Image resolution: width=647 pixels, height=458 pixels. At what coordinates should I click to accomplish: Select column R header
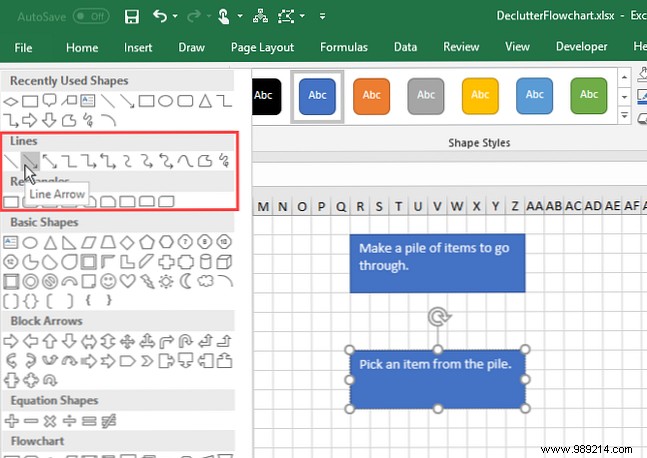(360, 206)
